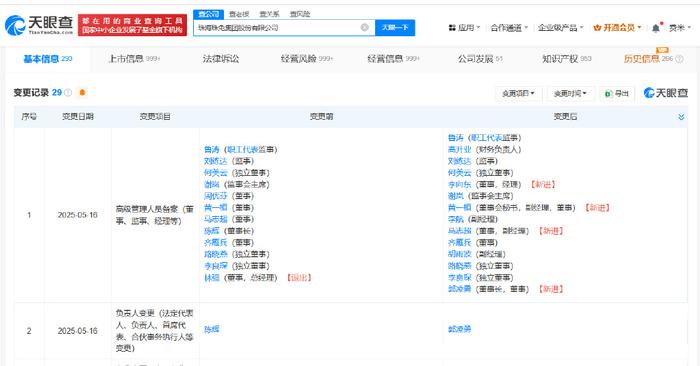The height and width of the screenshot is (366, 700).
Task: Open 马志超 (董事) link in 变更前 column
Action: coord(216,219)
